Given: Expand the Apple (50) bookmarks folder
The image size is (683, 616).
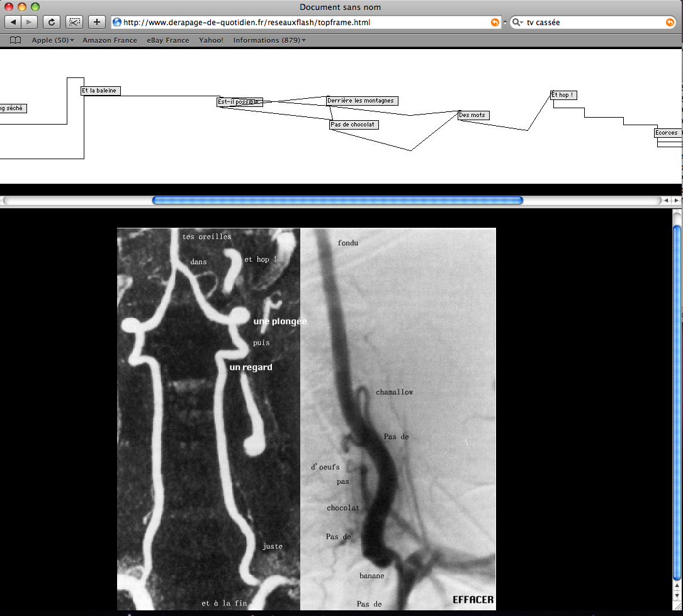Looking at the screenshot, I should [x=53, y=40].
